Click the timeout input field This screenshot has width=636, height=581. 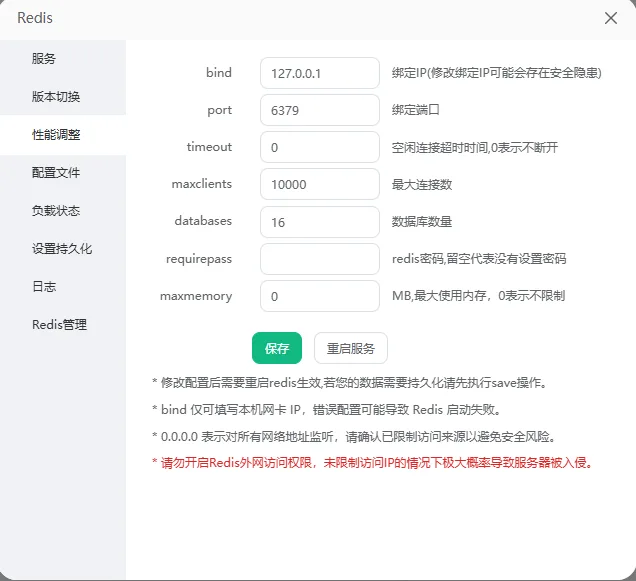(320, 147)
